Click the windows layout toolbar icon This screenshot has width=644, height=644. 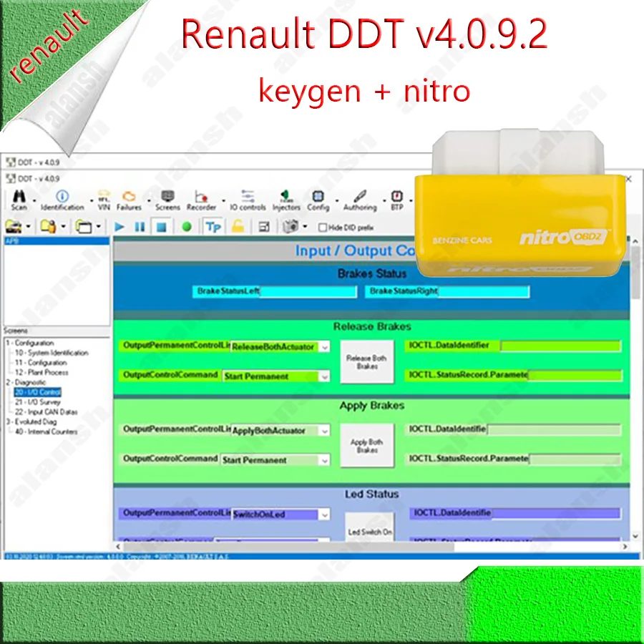click(x=84, y=227)
